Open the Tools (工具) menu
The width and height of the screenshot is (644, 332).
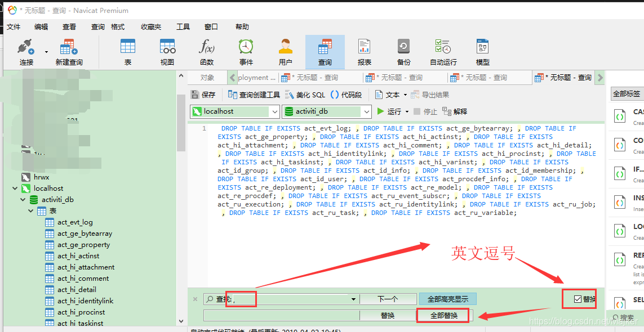point(183,26)
